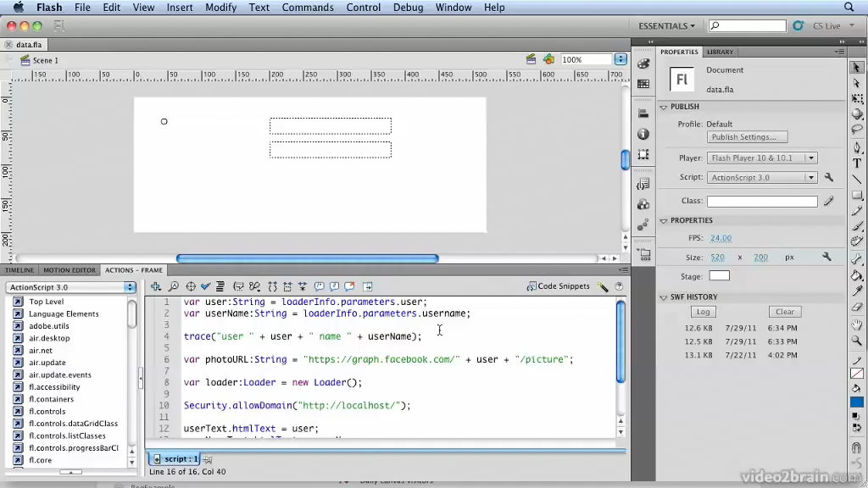Open the Components panel icon
Screen dimensions: 868x488
(x=643, y=204)
